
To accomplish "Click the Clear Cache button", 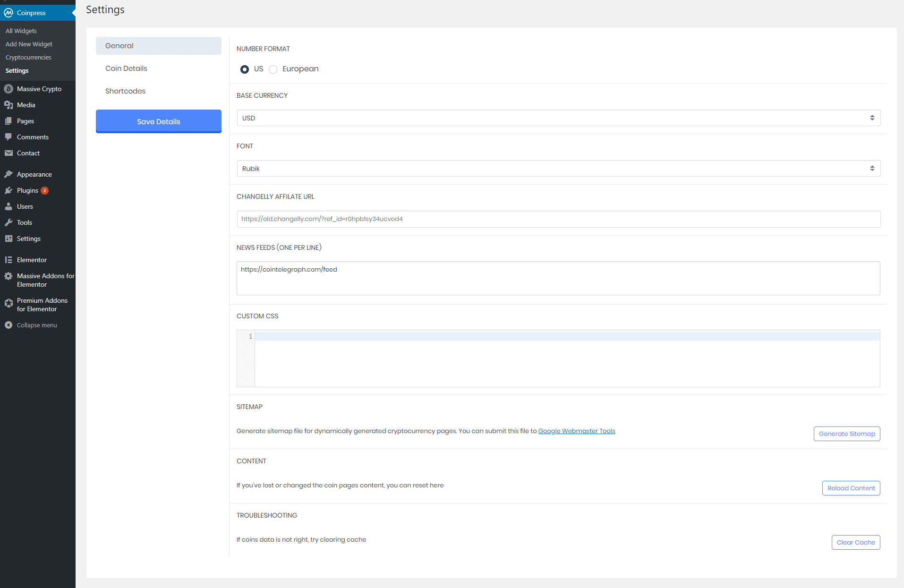I will tap(856, 543).
